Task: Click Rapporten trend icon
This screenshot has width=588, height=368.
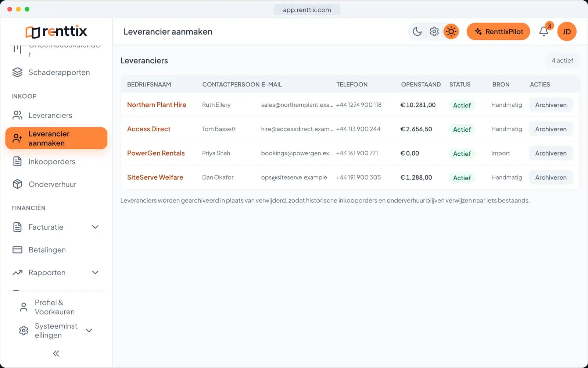Action: click(17, 273)
